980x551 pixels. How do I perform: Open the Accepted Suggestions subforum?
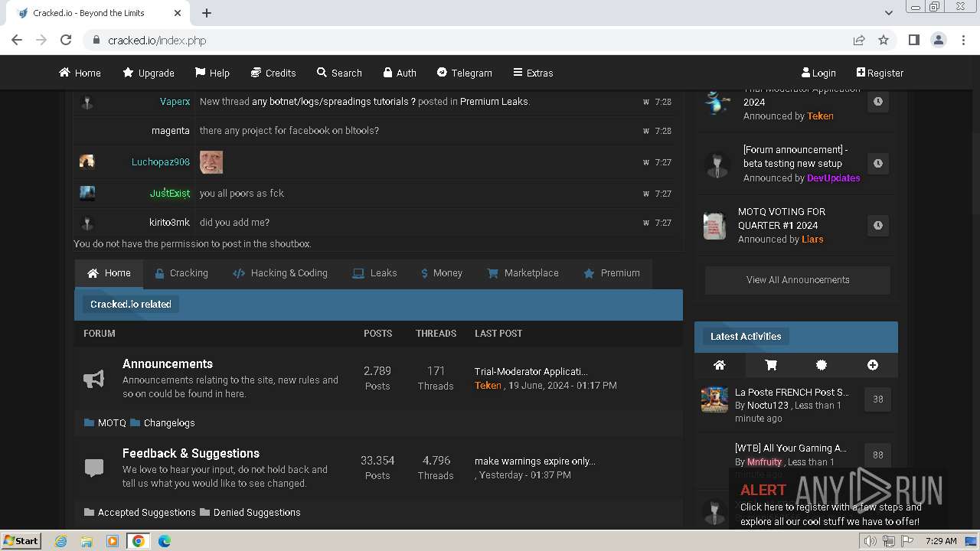[146, 512]
